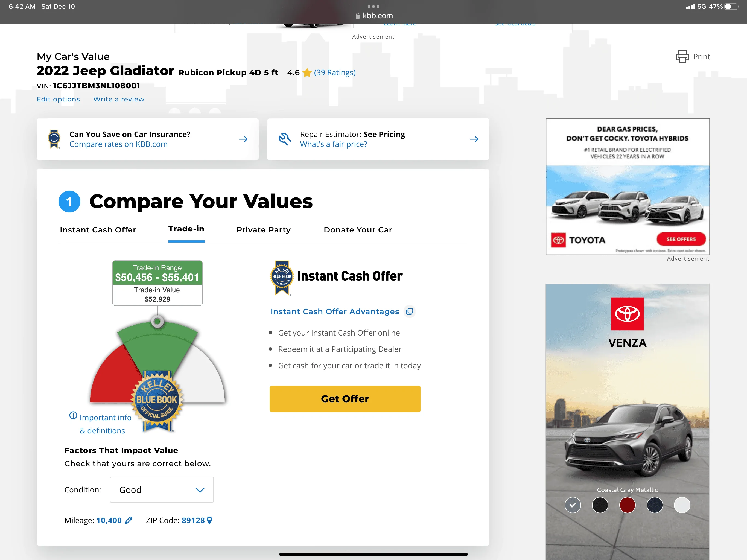Click the lock icon in address bar
747x560 pixels.
click(358, 16)
